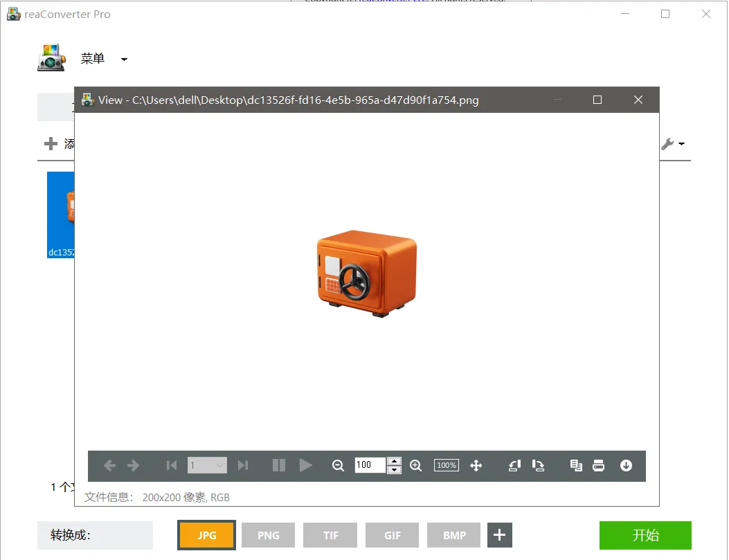The width and height of the screenshot is (729, 560).
Task: Play the slideshow
Action: coord(305,465)
